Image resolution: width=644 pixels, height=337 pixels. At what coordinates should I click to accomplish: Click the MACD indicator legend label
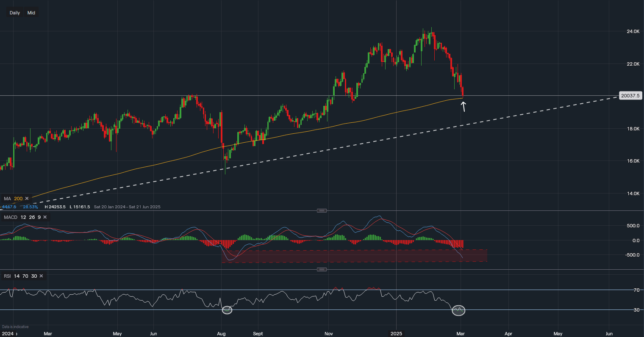tap(11, 217)
